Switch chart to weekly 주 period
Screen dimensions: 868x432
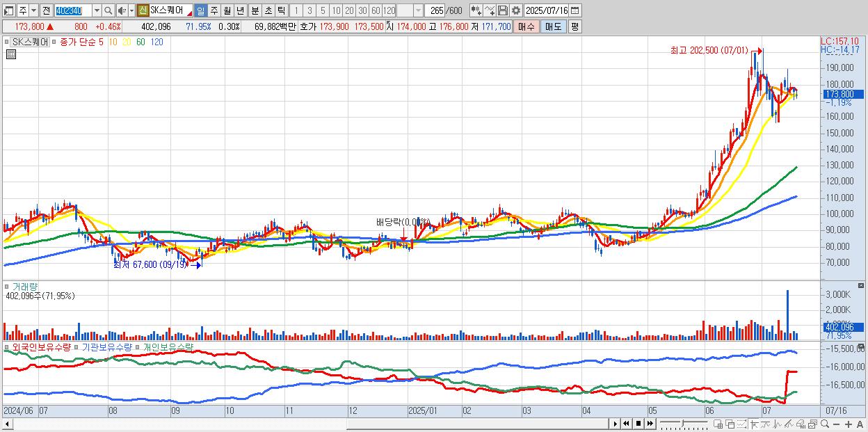(214, 10)
